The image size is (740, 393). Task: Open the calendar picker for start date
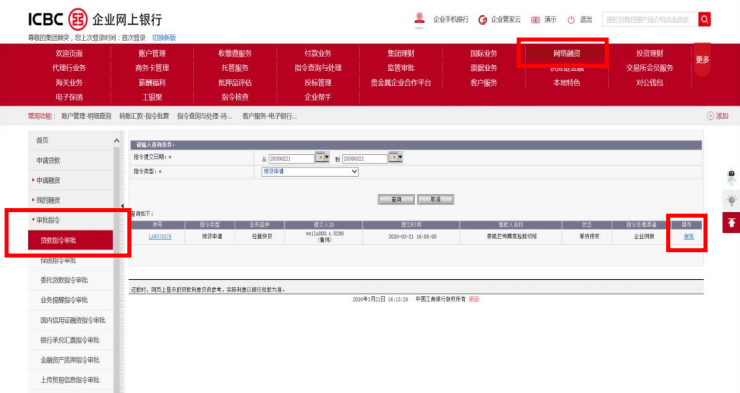point(322,157)
